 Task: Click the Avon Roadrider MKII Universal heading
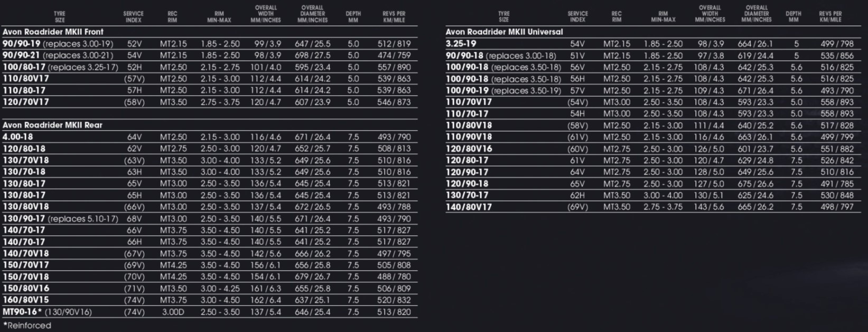pos(504,32)
